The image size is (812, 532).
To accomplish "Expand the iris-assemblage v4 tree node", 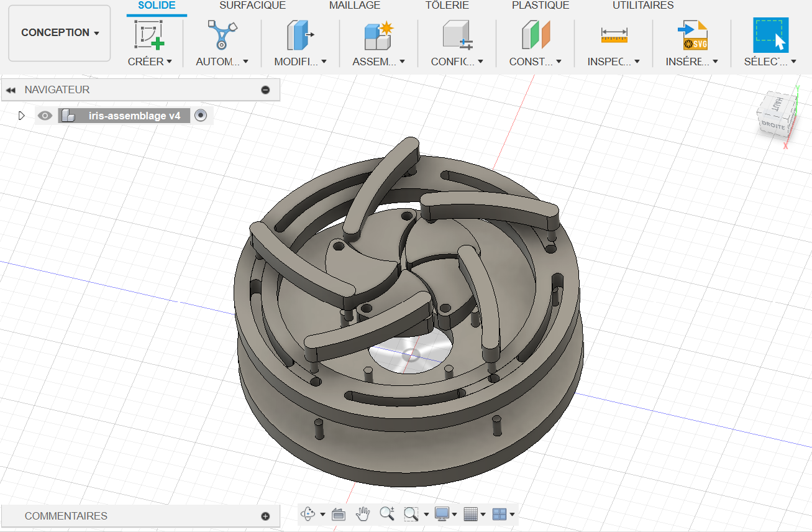I will [22, 116].
